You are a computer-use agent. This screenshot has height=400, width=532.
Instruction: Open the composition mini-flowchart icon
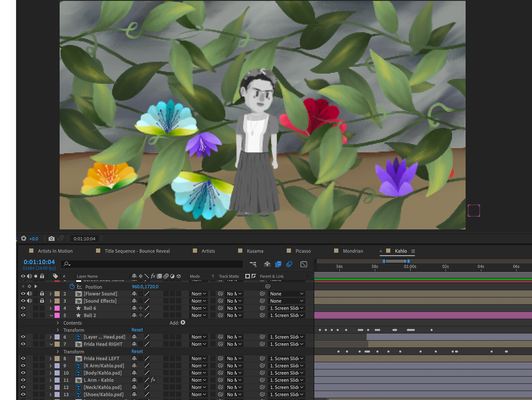tap(253, 264)
